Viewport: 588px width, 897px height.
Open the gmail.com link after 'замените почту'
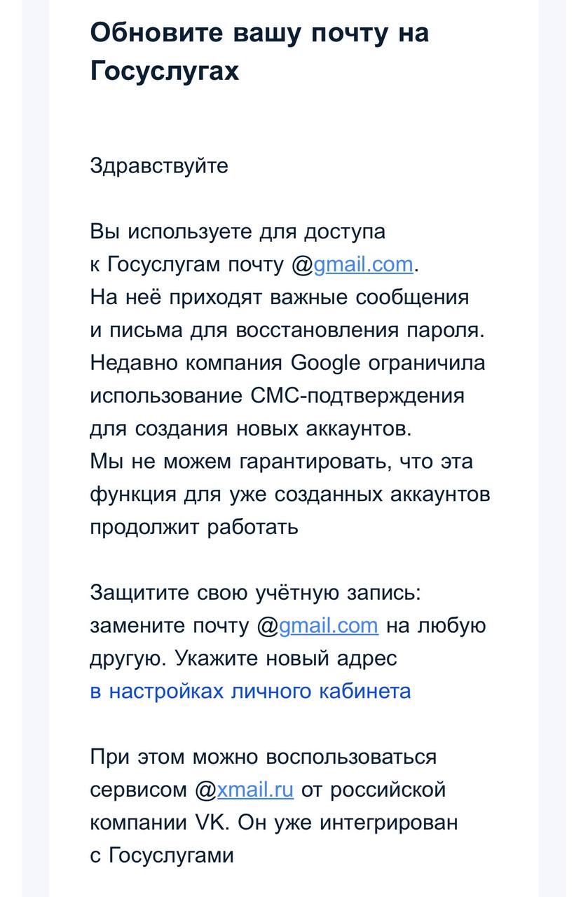tap(329, 626)
